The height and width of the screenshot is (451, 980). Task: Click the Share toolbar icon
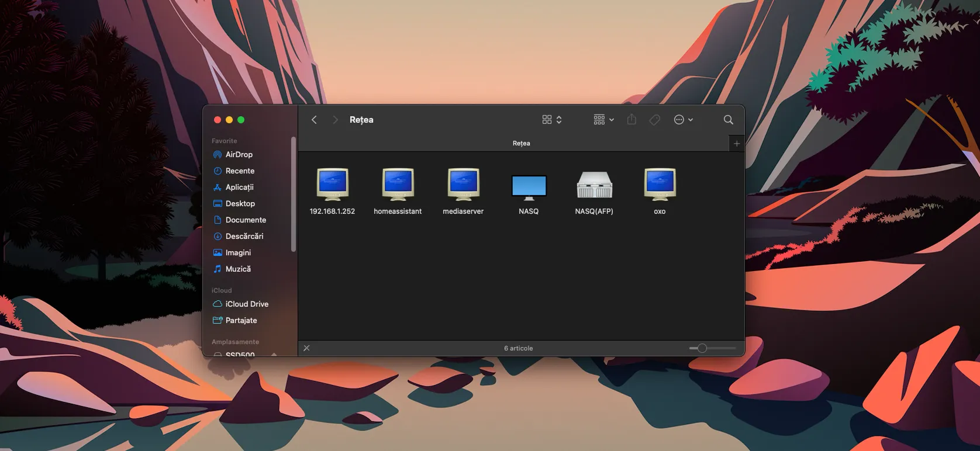click(x=632, y=120)
